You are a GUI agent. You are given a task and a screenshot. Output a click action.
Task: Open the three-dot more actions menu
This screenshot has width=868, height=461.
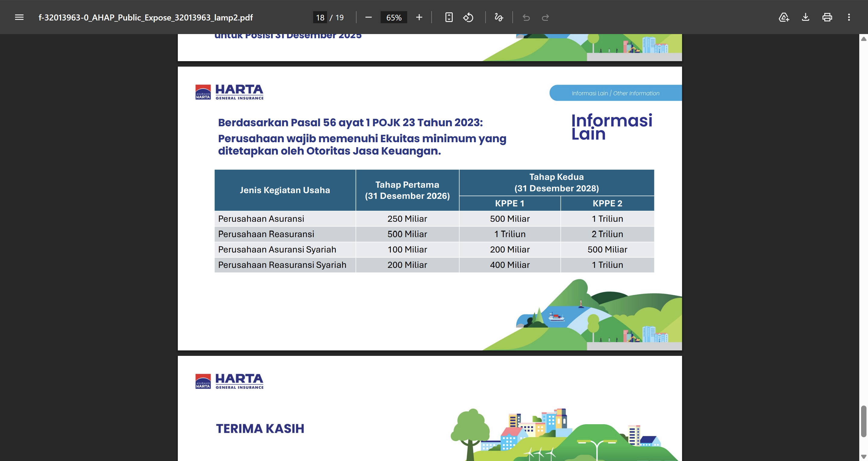(849, 17)
